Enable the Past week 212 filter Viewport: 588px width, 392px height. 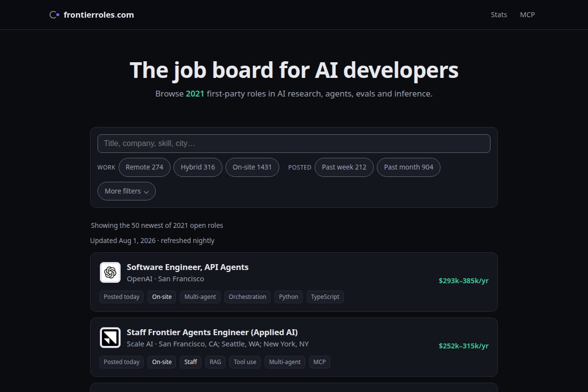[x=344, y=167]
